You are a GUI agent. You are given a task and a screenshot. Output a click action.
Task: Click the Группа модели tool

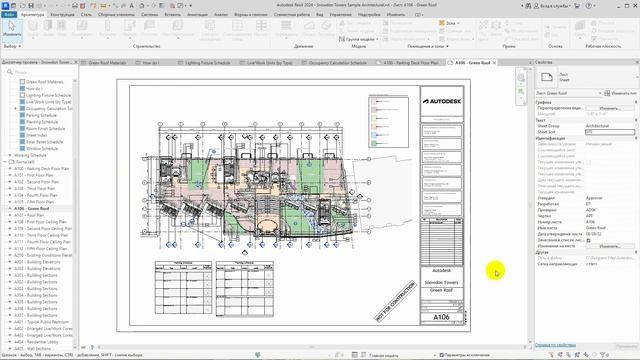(x=358, y=39)
